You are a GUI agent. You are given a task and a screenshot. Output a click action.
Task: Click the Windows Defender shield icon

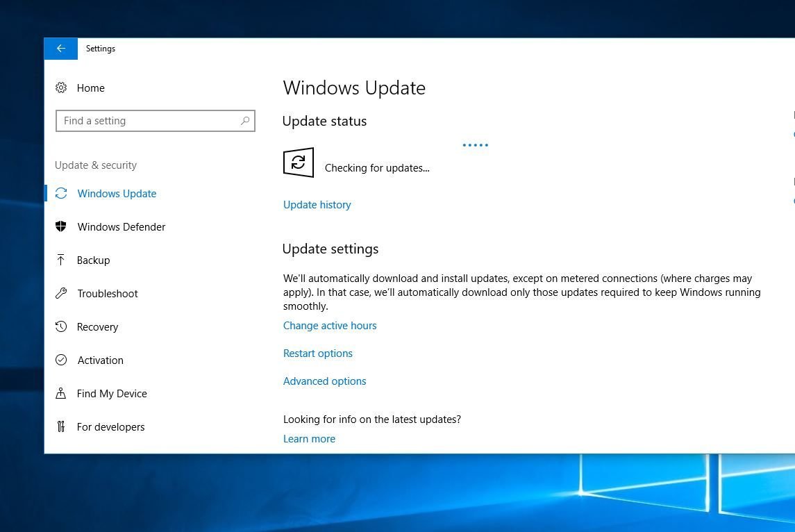[61, 226]
